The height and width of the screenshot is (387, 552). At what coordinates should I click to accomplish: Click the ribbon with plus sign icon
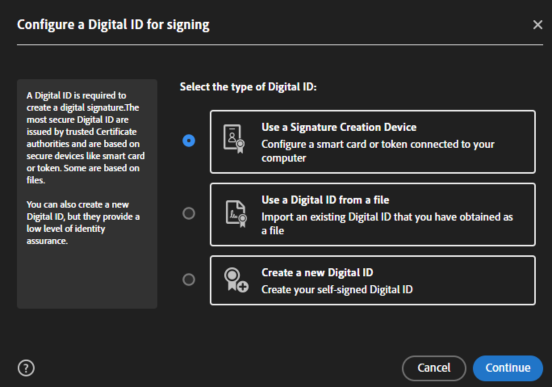point(236,280)
